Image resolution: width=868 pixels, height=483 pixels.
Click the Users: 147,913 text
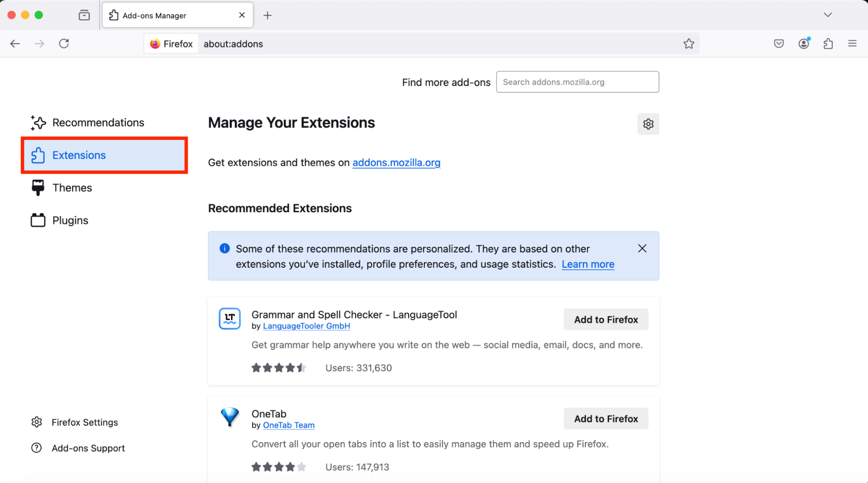point(357,467)
